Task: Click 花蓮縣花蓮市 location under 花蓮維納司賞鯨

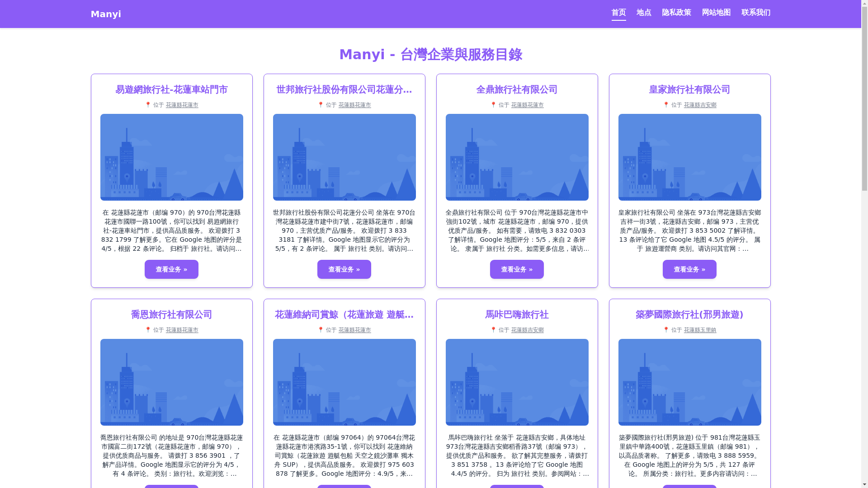Action: click(x=354, y=330)
